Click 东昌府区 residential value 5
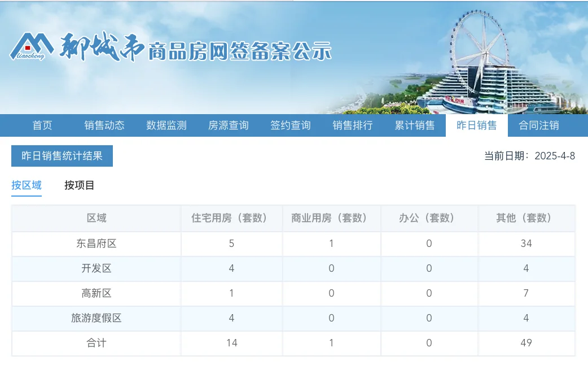The height and width of the screenshot is (365, 588). coord(231,244)
